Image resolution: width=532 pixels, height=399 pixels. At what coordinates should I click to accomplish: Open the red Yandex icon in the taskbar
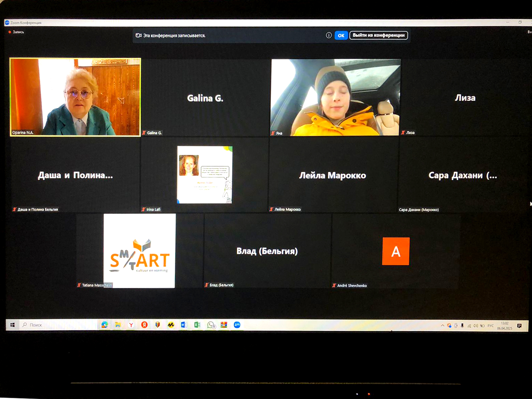click(144, 325)
